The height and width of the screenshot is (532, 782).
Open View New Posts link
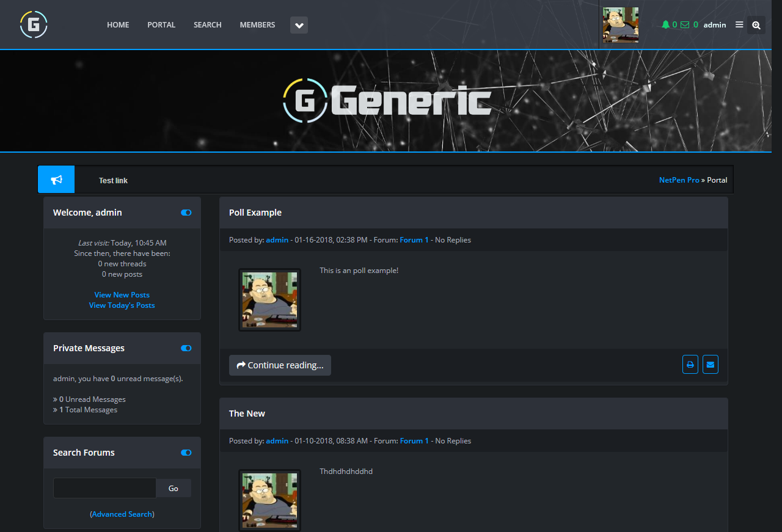(122, 294)
